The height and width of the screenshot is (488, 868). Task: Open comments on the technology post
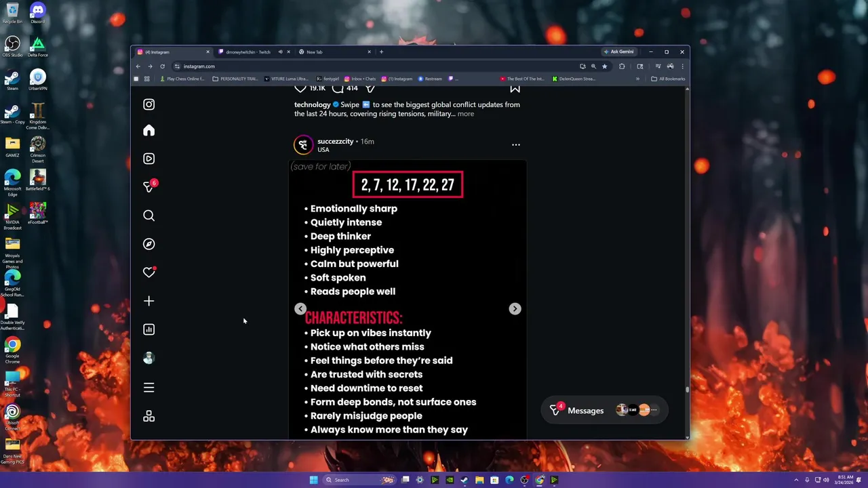(338, 88)
